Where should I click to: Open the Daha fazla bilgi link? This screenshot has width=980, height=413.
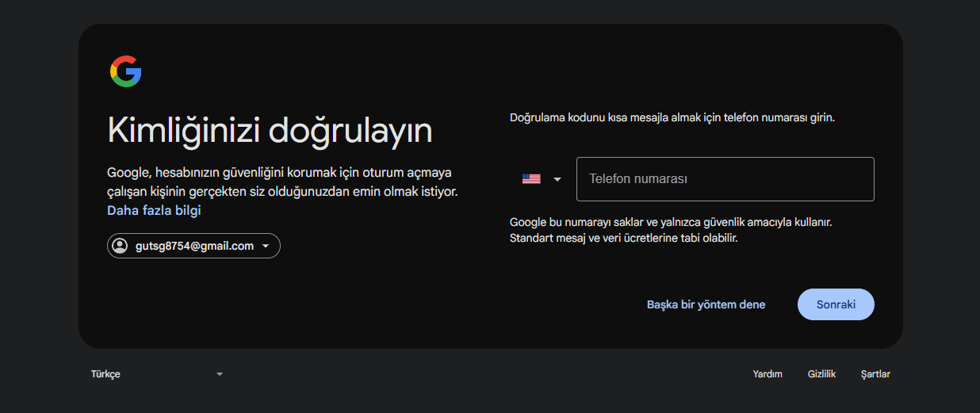(x=154, y=211)
